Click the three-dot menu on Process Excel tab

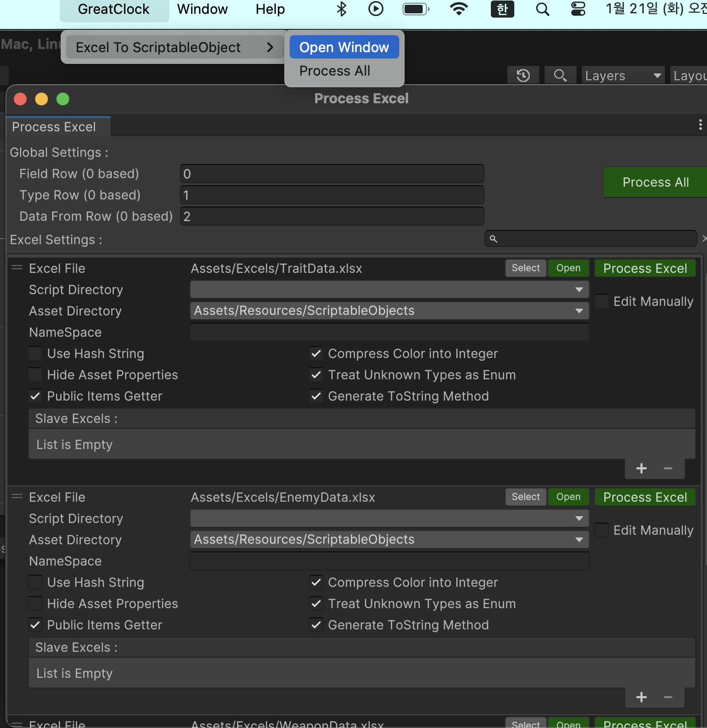click(700, 125)
